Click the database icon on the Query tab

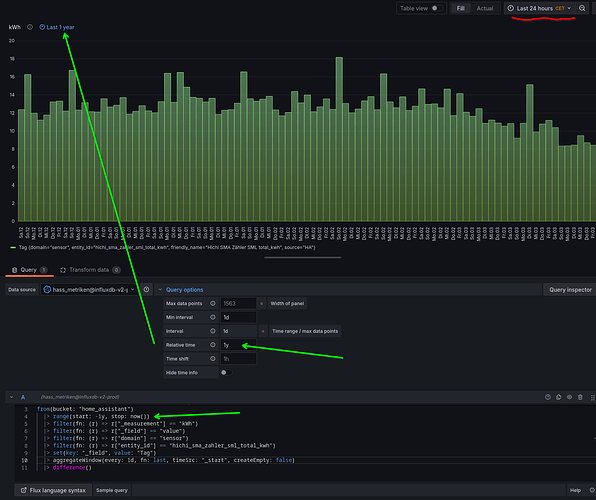pos(14,270)
